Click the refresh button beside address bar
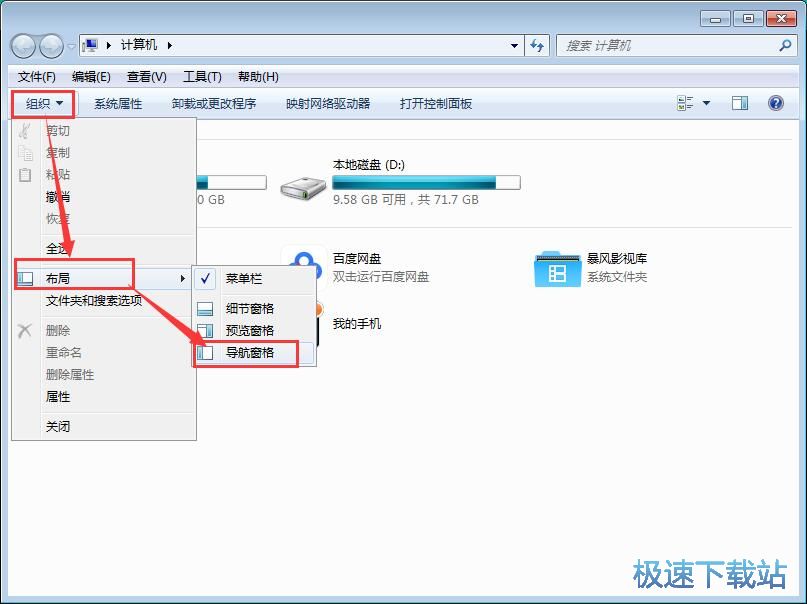Viewport: 807px width, 604px height. (537, 46)
